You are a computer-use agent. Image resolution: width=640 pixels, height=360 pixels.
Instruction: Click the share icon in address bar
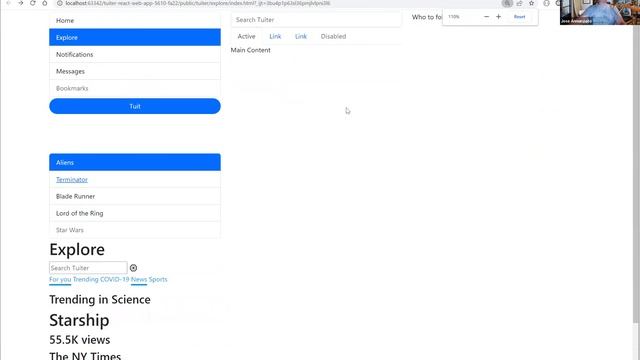(519, 3)
